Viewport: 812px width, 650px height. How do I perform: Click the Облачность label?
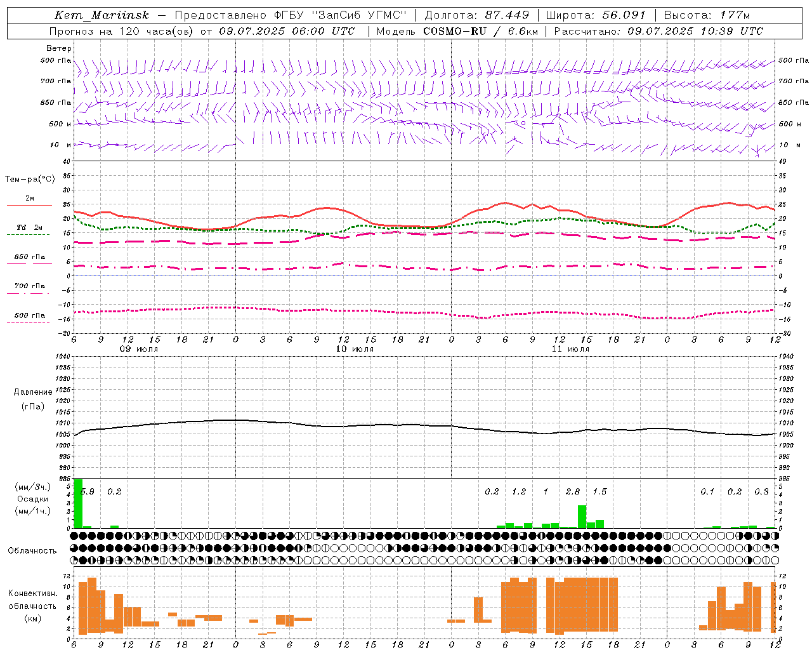click(x=32, y=551)
